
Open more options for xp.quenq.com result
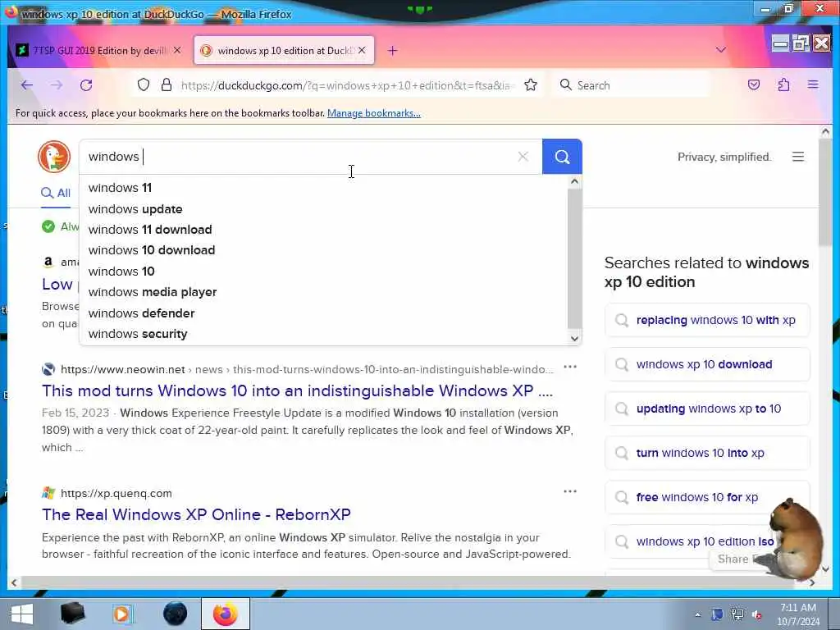[570, 491]
